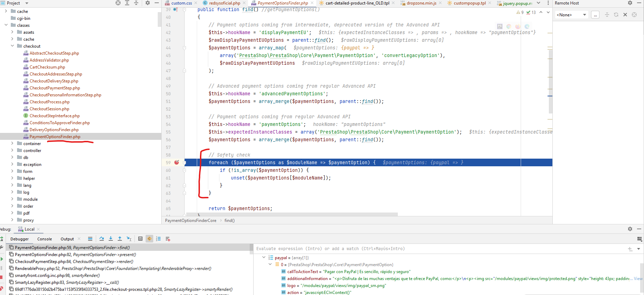Click the Step Into debugger icon
Image resolution: width=644 pixels, height=295 pixels.
(111, 239)
